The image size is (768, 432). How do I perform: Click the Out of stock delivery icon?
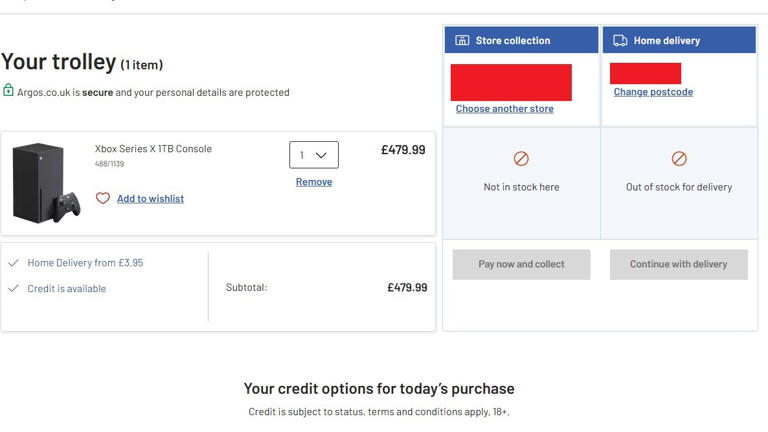coord(679,159)
